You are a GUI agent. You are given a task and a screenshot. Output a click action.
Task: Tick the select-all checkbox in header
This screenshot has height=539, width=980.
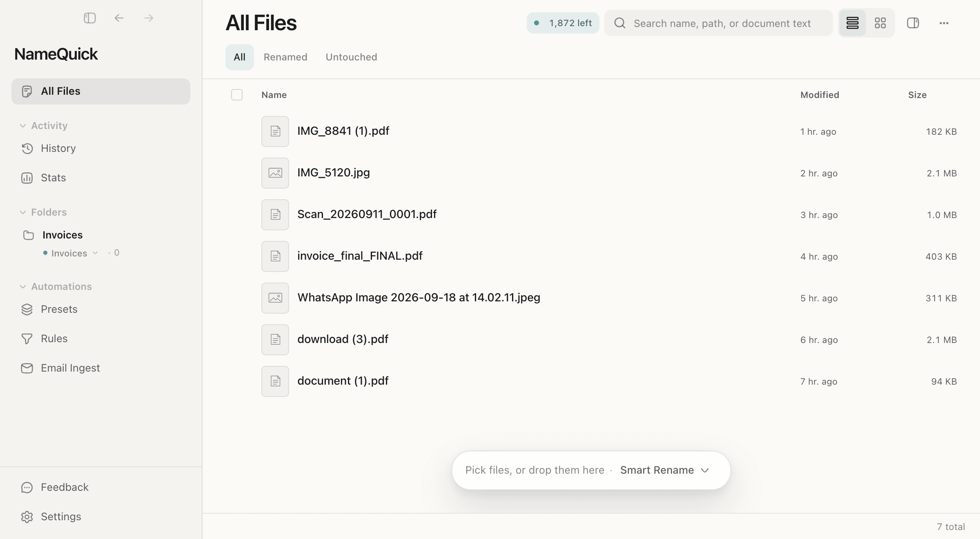tap(237, 95)
